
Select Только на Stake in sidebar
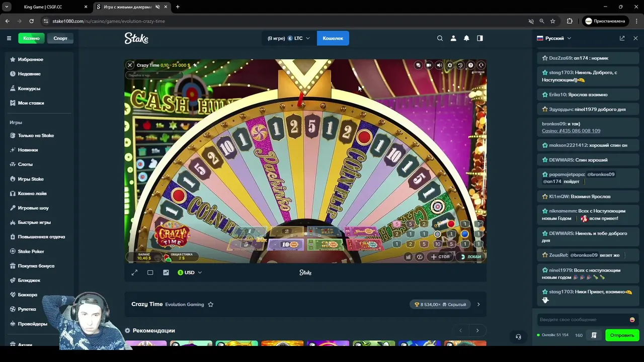[36, 135]
